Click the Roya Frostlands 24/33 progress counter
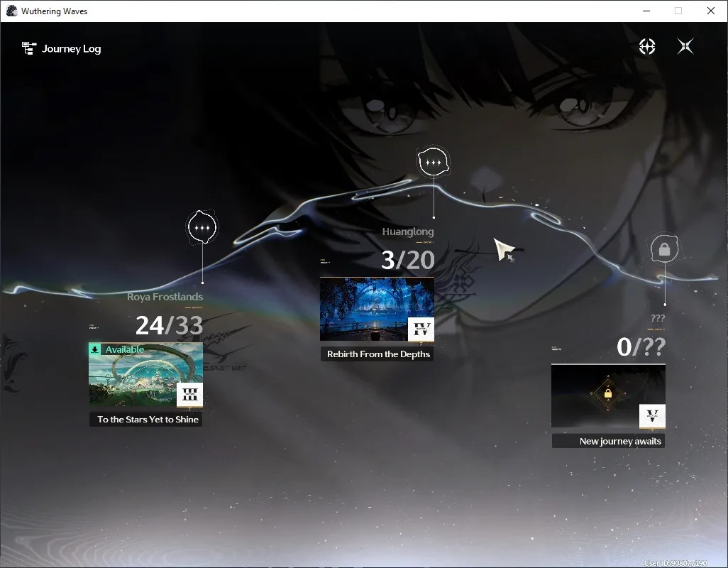Image resolution: width=728 pixels, height=568 pixels. pos(169,325)
